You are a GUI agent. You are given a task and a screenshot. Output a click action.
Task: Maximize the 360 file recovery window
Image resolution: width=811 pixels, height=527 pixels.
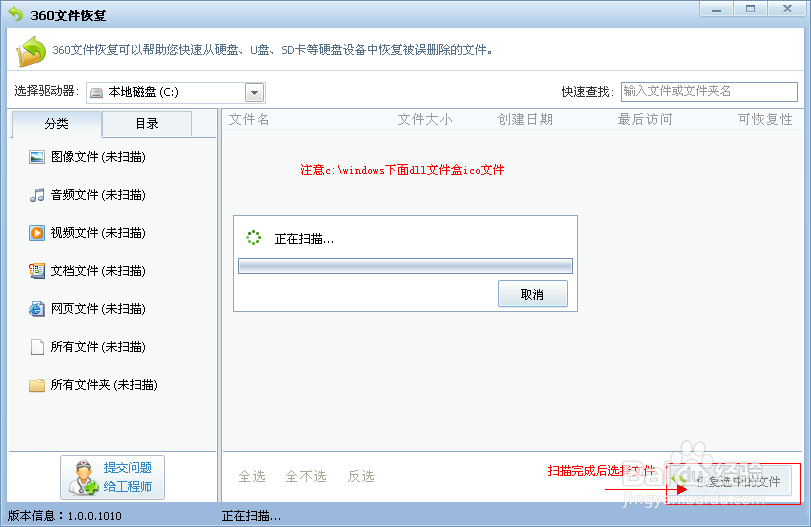coord(750,9)
